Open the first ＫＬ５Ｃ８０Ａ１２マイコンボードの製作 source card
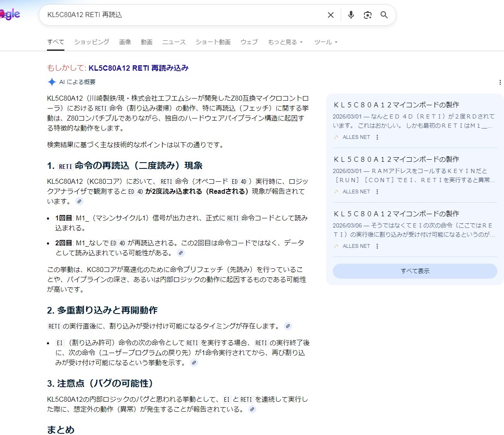Screen dimensions: 504x435 (x=396, y=105)
